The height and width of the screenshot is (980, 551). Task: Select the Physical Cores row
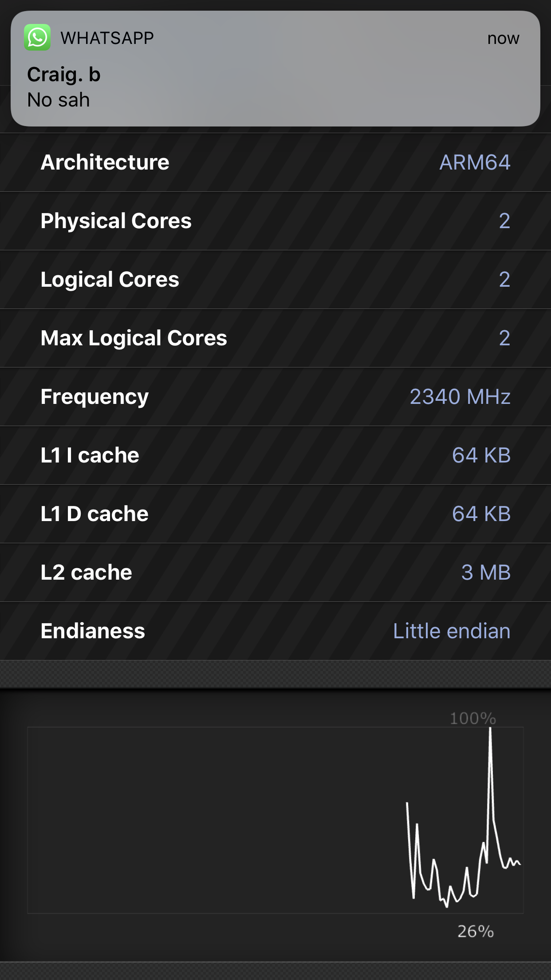pos(275,221)
